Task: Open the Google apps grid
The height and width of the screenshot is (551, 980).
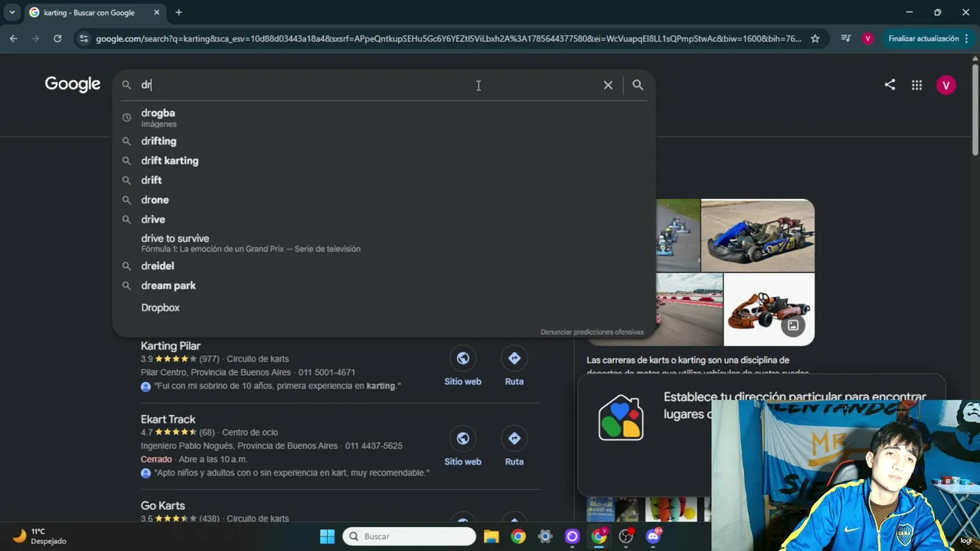Action: (x=916, y=86)
